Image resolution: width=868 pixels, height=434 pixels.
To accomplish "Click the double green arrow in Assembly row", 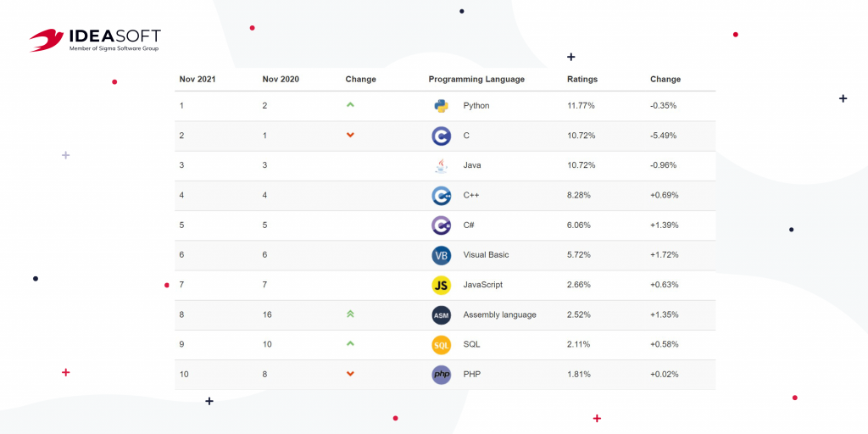I will (x=350, y=314).
